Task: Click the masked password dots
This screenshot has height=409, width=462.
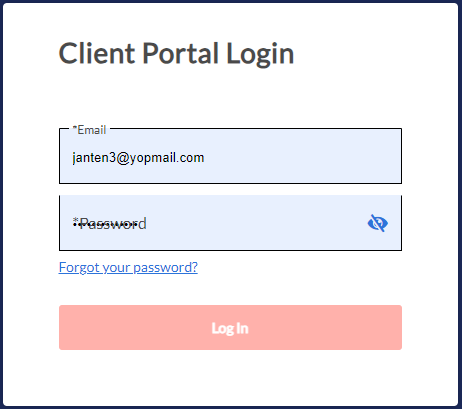Action: pos(103,224)
